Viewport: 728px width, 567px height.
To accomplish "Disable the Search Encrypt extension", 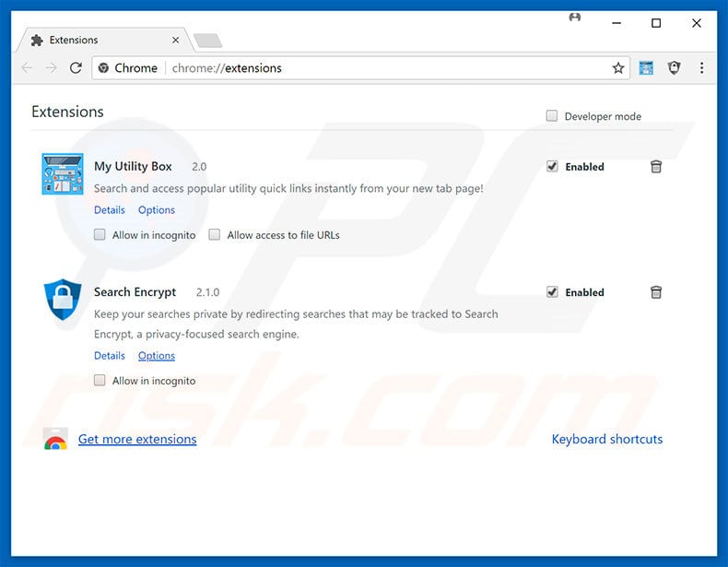I will pos(552,292).
